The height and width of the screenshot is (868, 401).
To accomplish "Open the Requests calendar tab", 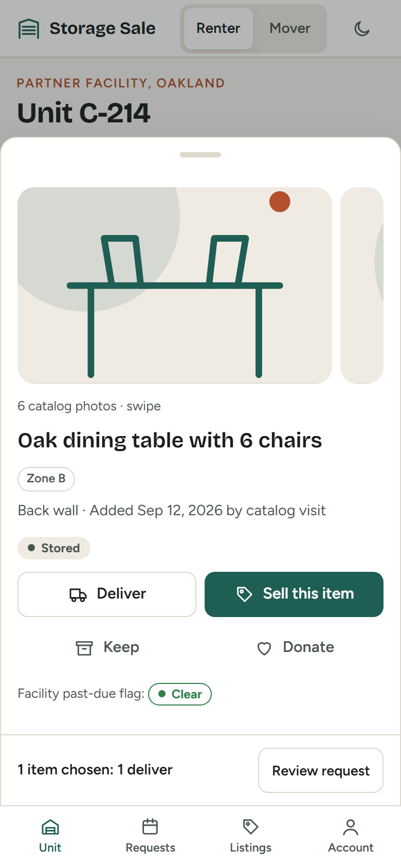I will (x=151, y=836).
